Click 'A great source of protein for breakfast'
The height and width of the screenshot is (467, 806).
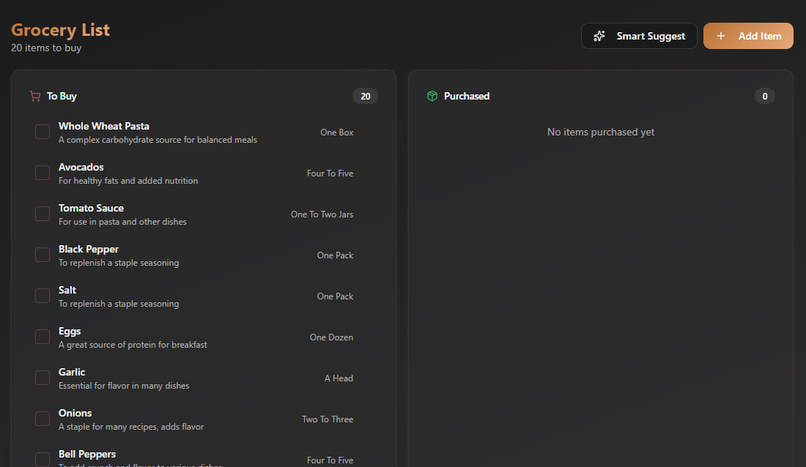133,345
